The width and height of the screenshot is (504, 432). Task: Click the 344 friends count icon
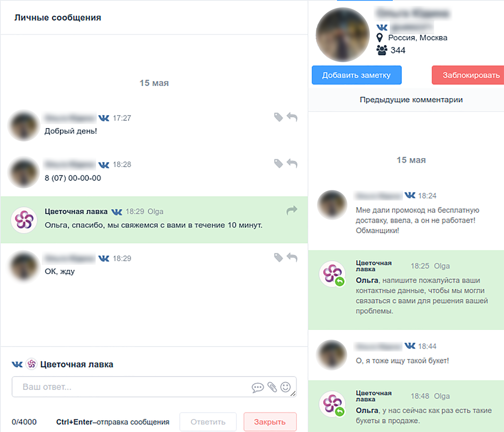click(x=382, y=50)
